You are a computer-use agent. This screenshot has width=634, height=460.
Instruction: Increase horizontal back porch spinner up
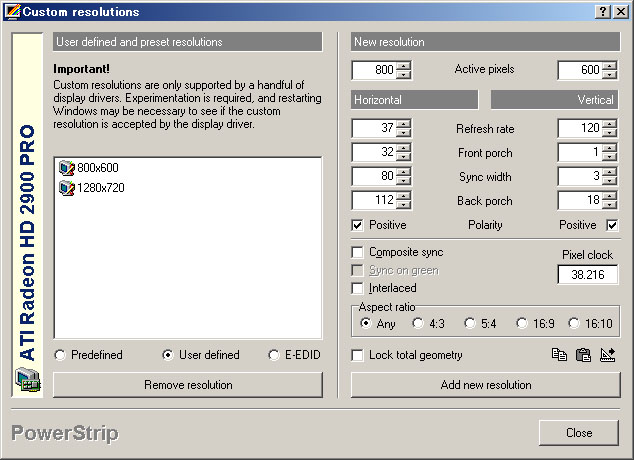click(x=403, y=196)
